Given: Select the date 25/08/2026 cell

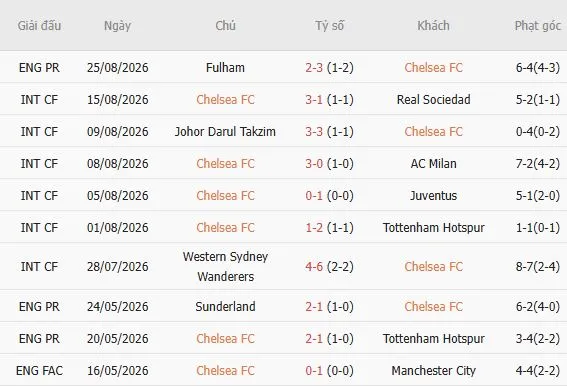Looking at the screenshot, I should (118, 68).
